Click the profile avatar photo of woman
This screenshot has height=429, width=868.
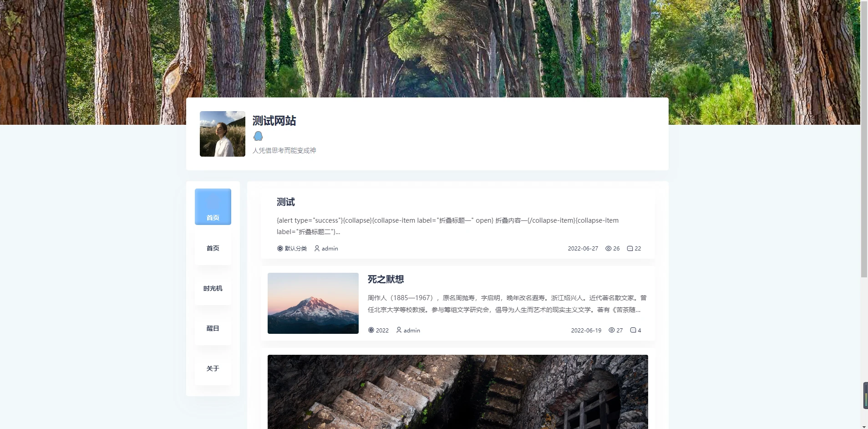coord(223,134)
